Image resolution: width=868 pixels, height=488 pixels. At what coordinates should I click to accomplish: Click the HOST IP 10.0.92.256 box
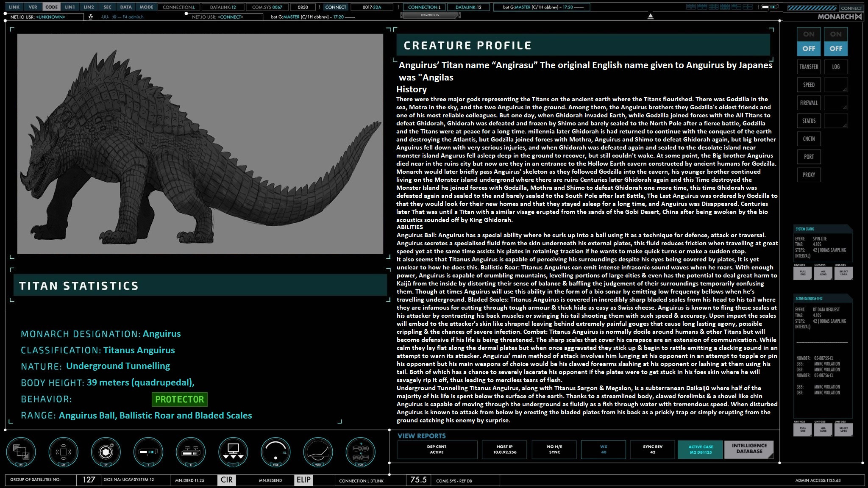point(504,449)
